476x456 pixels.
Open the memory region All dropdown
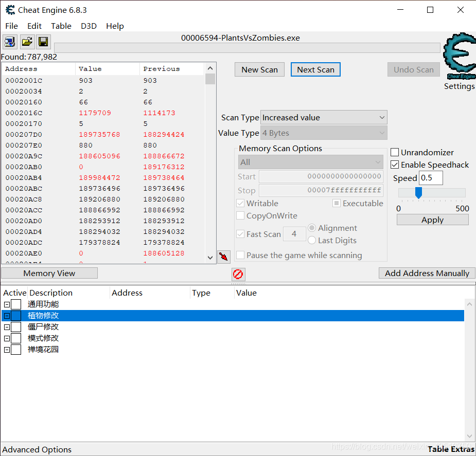click(x=310, y=162)
